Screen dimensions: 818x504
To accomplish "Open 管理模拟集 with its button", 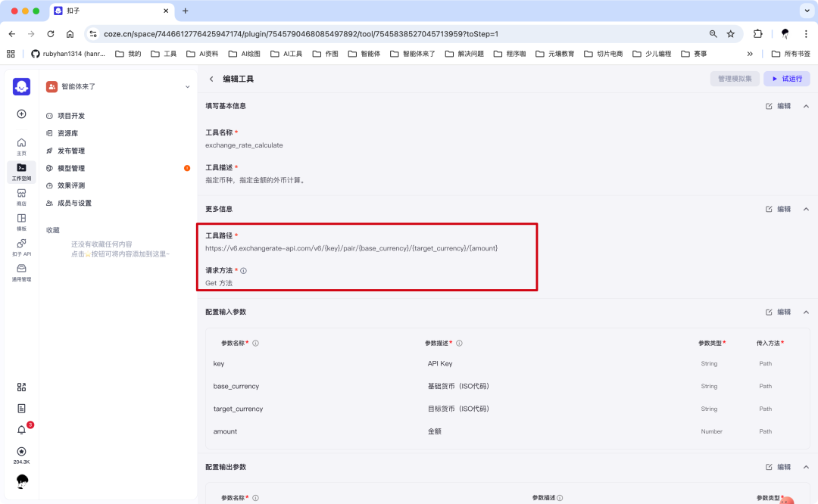I will (x=734, y=79).
